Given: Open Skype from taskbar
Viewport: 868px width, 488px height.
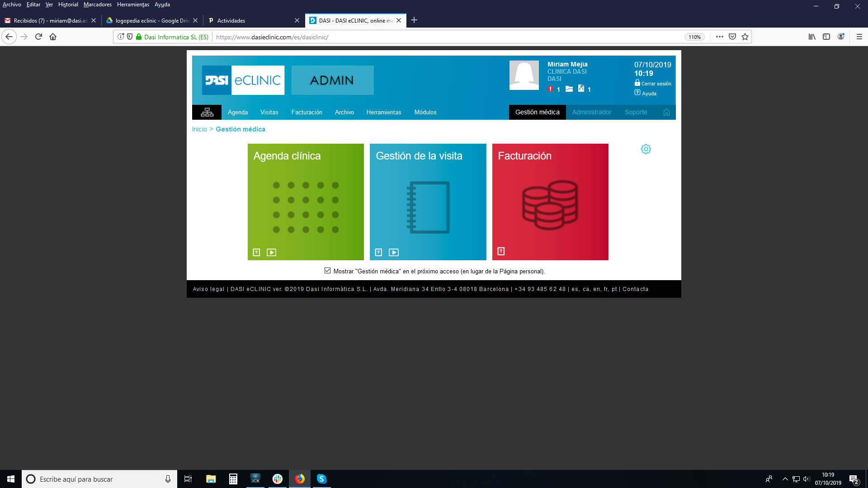Looking at the screenshot, I should click(321, 479).
